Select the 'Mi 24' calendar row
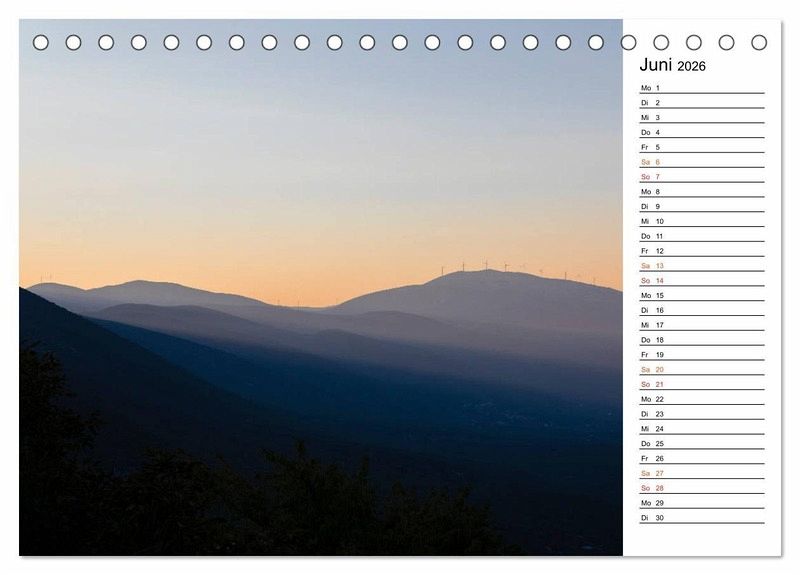This screenshot has height=575, width=800. (x=702, y=428)
